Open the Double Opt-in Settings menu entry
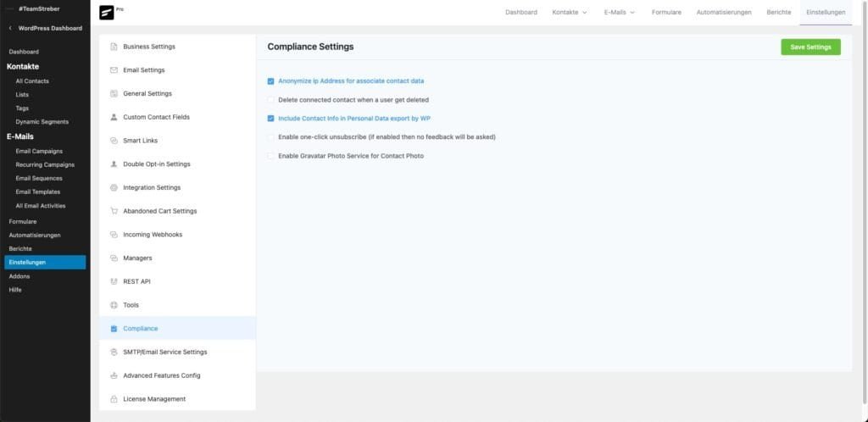Screen dimensions: 868x422 177,164
